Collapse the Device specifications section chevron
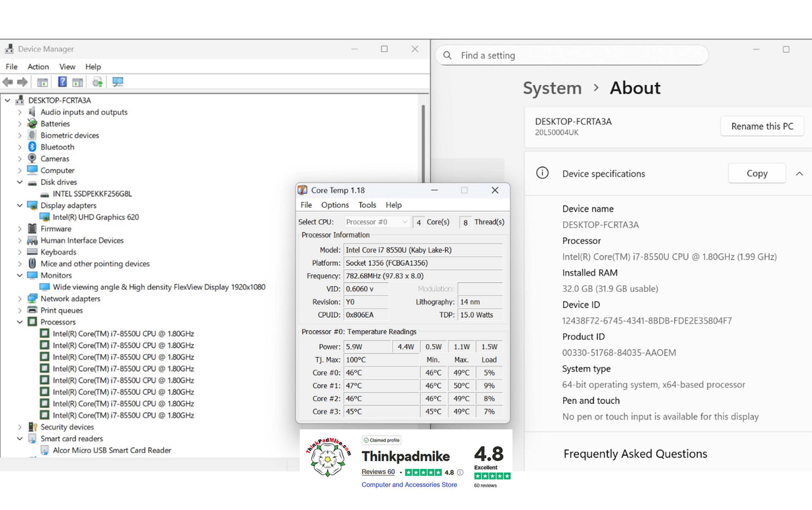Screen dimensions: 812x510 coord(799,174)
